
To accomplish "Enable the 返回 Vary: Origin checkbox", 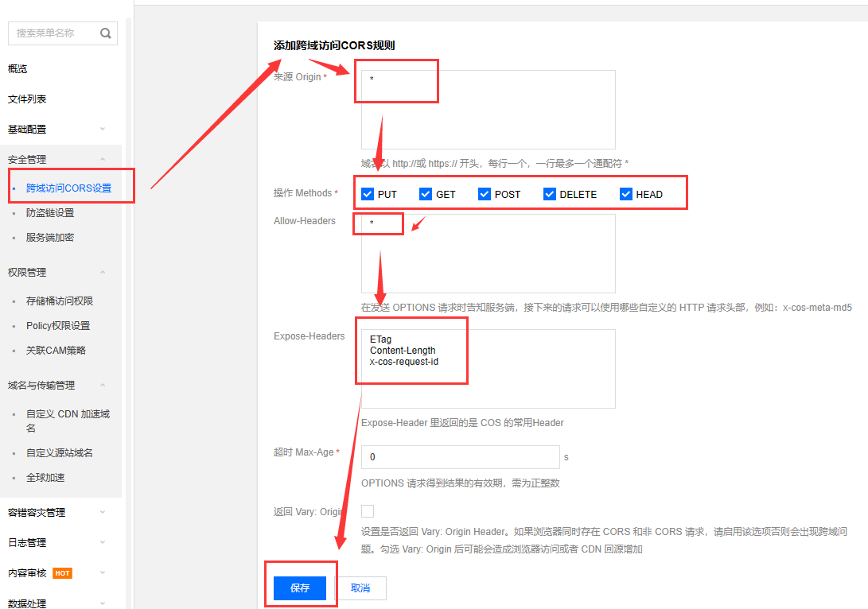I will click(368, 511).
